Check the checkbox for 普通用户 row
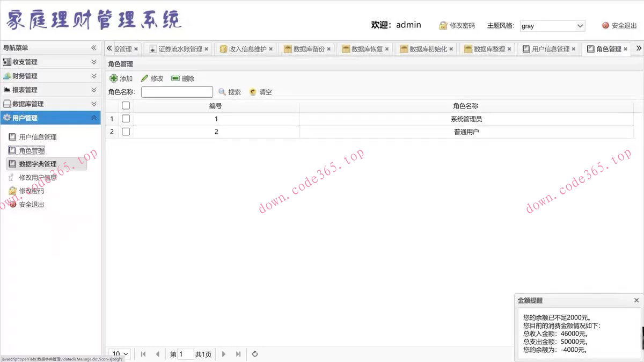Viewport: 644px width, 362px height. (125, 132)
